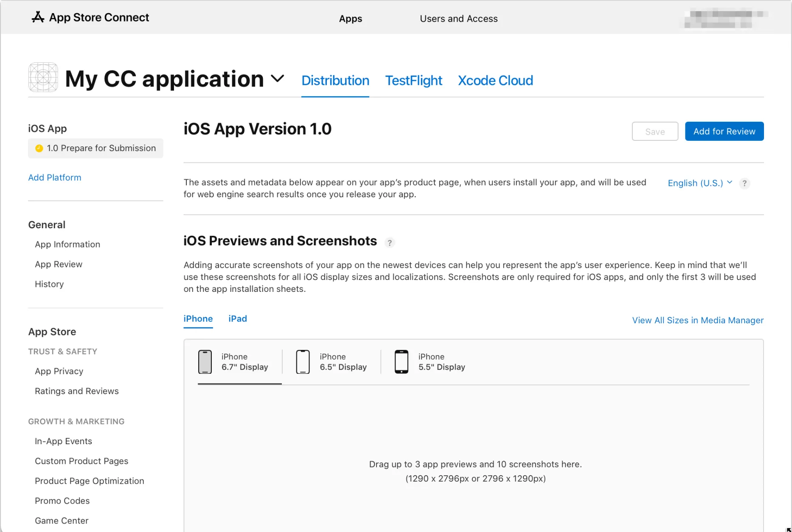The image size is (792, 532).
Task: Click the Save button
Action: (x=655, y=132)
